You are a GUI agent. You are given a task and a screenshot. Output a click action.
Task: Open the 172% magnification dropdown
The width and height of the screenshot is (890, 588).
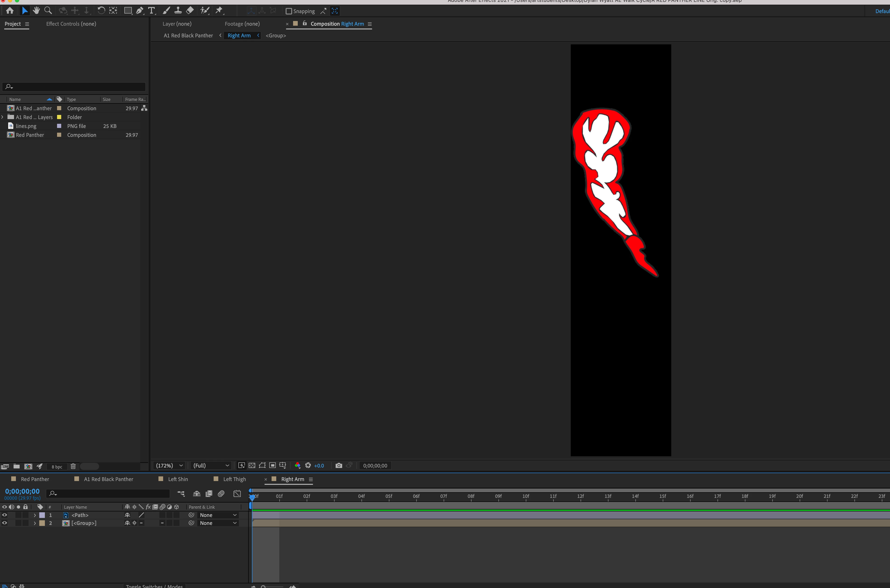170,465
